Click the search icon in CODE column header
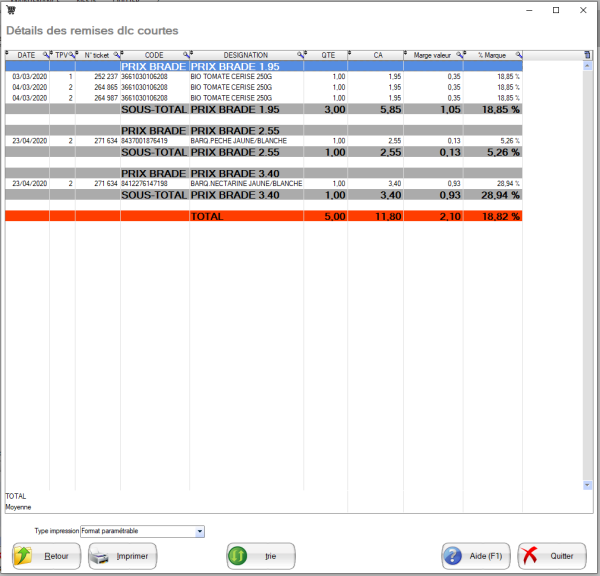 tap(183, 55)
